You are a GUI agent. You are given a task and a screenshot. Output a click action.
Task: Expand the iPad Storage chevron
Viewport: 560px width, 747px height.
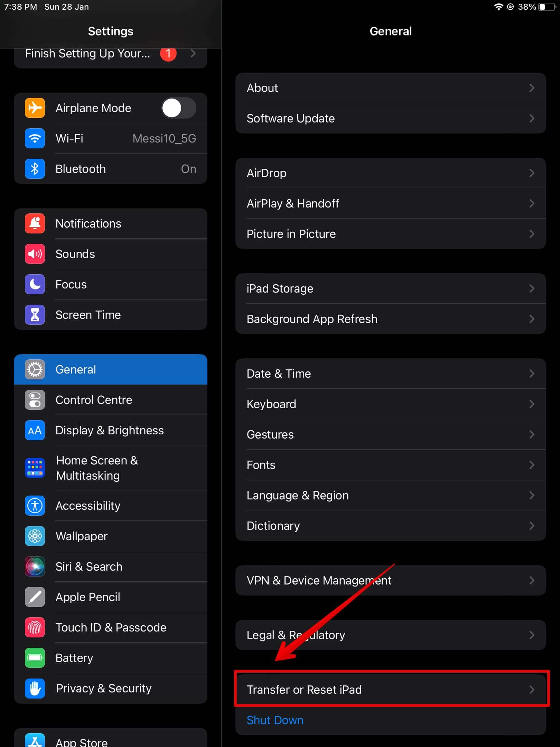point(532,288)
